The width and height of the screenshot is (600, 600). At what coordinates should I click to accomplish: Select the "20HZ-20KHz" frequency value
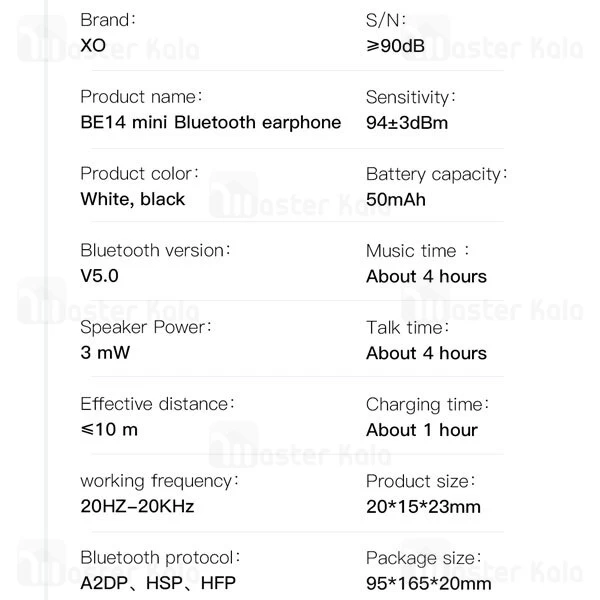tap(137, 506)
